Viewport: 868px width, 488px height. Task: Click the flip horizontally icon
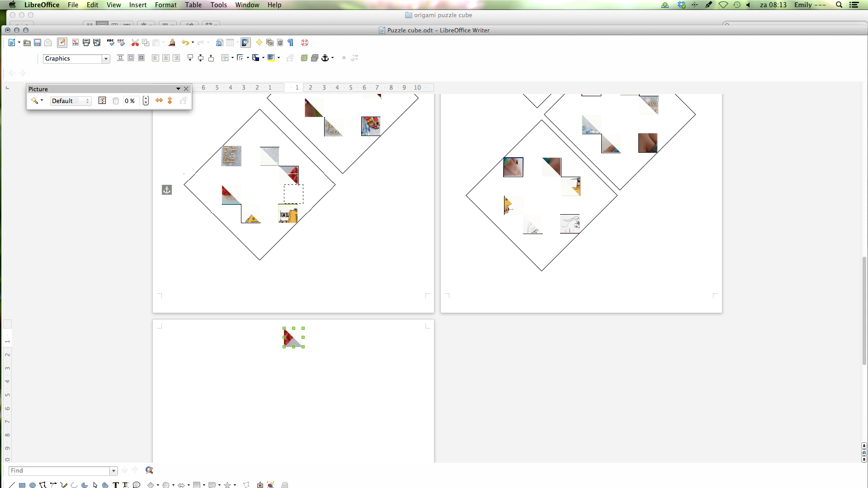[x=159, y=101]
